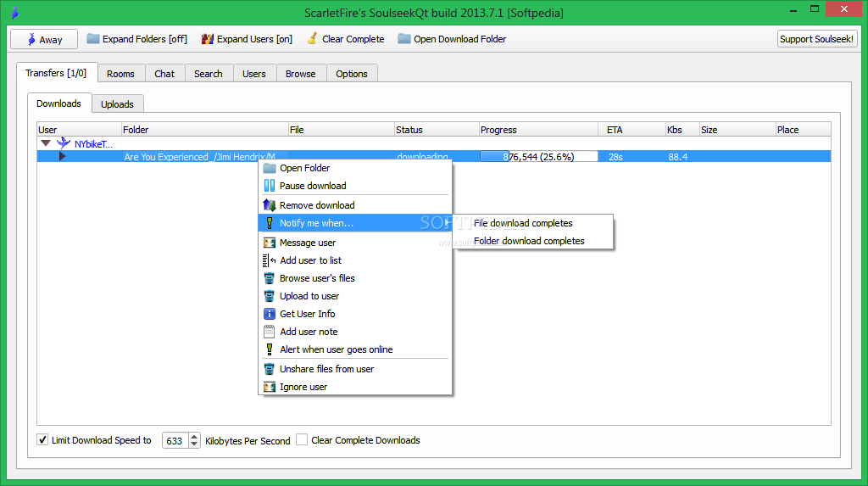
Task: Click the Add user to list icon
Action: coord(270,260)
